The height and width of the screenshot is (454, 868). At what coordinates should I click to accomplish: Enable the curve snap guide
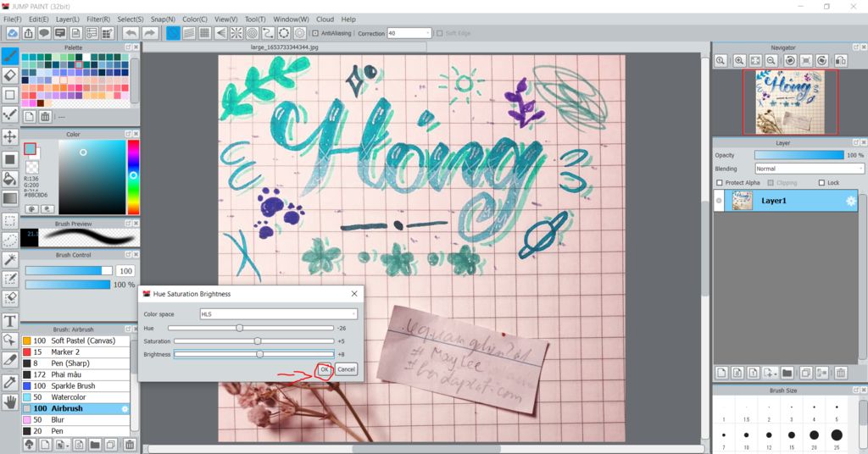pyautogui.click(x=268, y=33)
